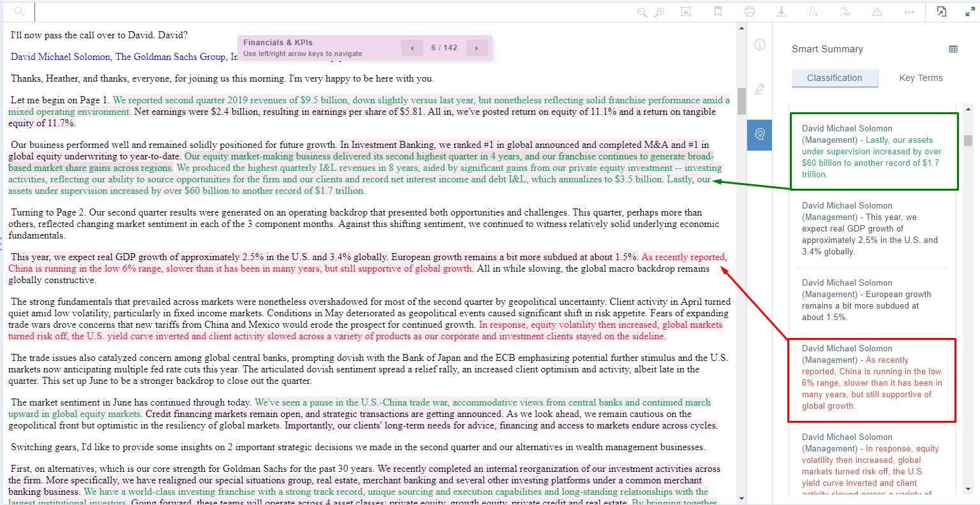This screenshot has height=505, width=980.
Task: Zoom in on the document
Action: coord(660,12)
